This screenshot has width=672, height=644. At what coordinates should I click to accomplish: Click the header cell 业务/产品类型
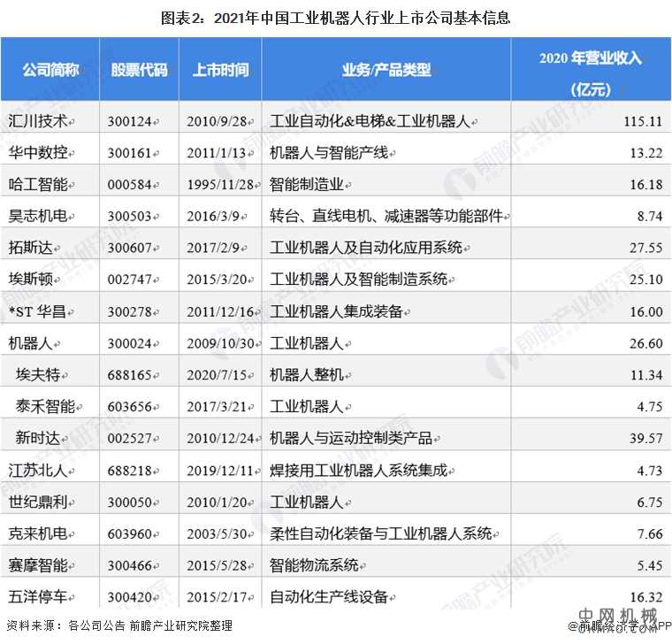point(386,70)
